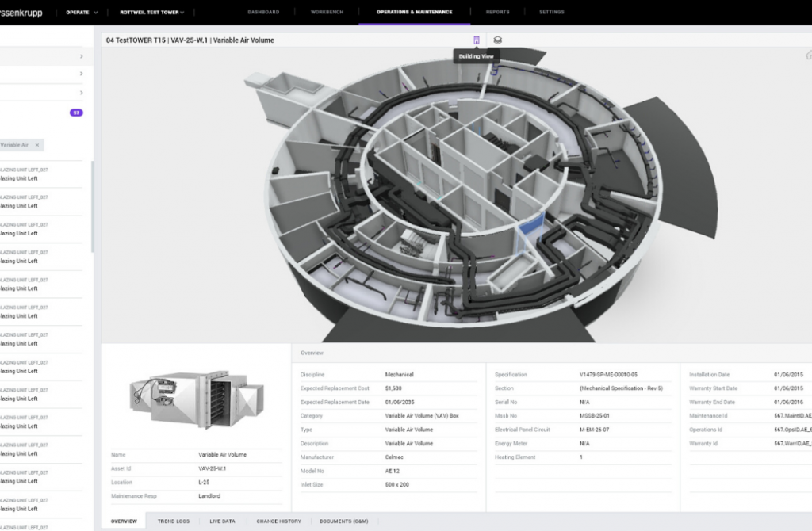Click Model No value 'AE 12'
This screenshot has width=812, height=531.
click(392, 471)
